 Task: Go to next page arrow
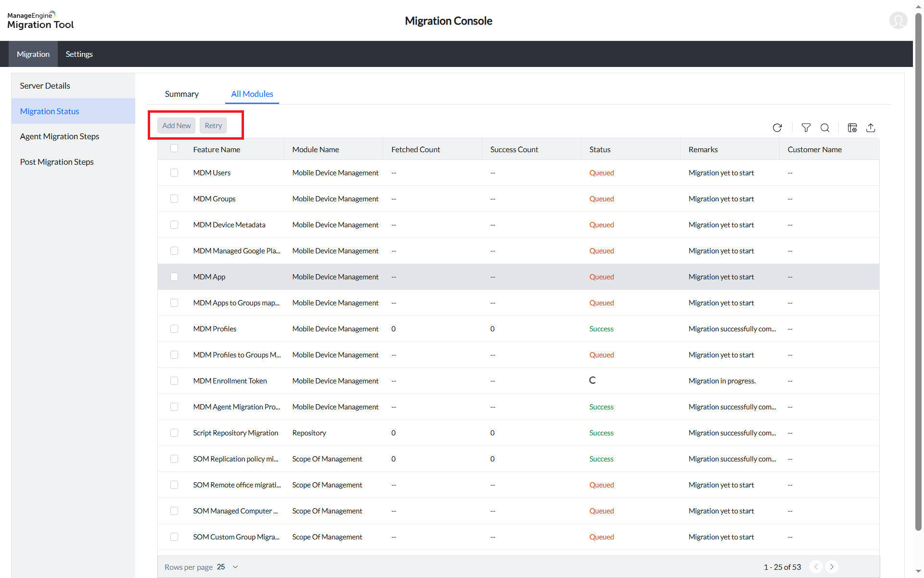[x=832, y=567]
